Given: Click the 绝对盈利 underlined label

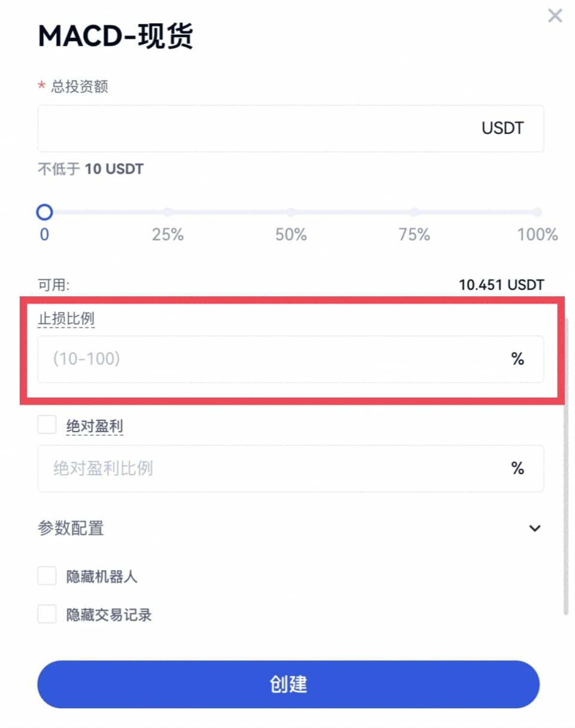Looking at the screenshot, I should (95, 426).
